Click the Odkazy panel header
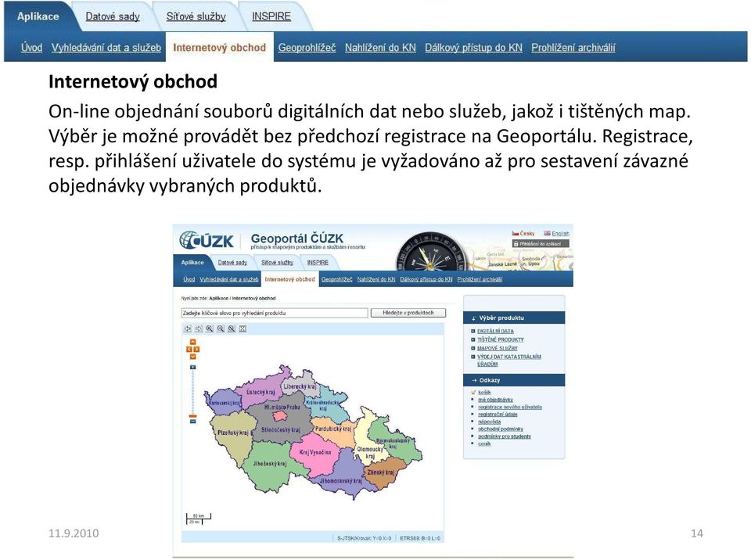 click(514, 380)
